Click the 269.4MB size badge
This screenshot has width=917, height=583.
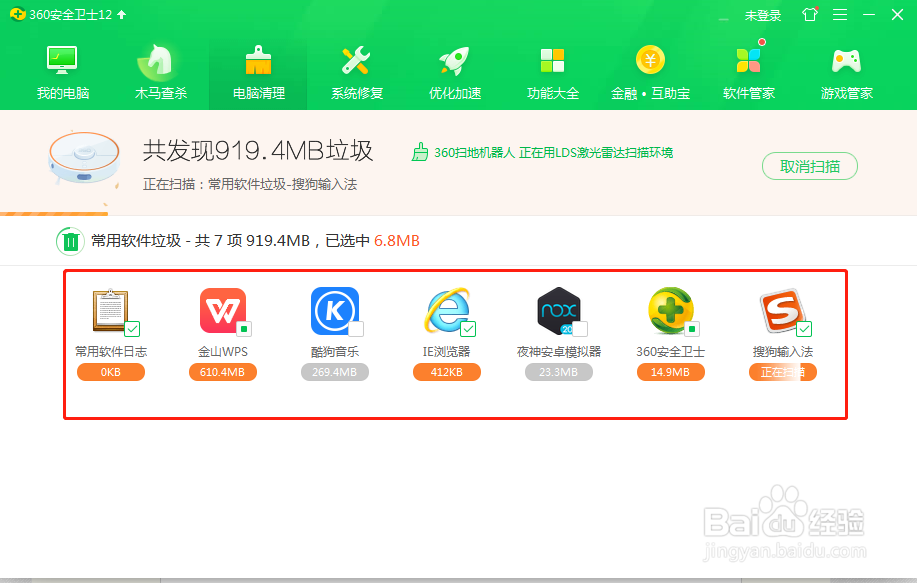tap(335, 372)
